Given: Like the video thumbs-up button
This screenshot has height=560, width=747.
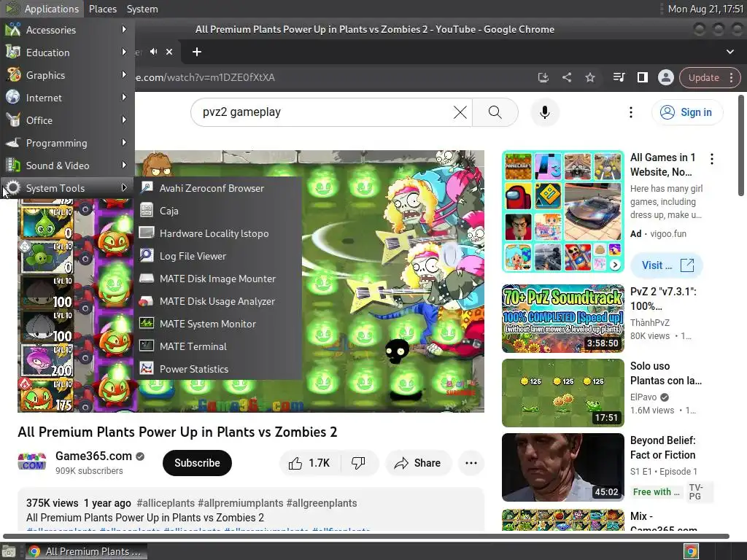Looking at the screenshot, I should pos(309,463).
